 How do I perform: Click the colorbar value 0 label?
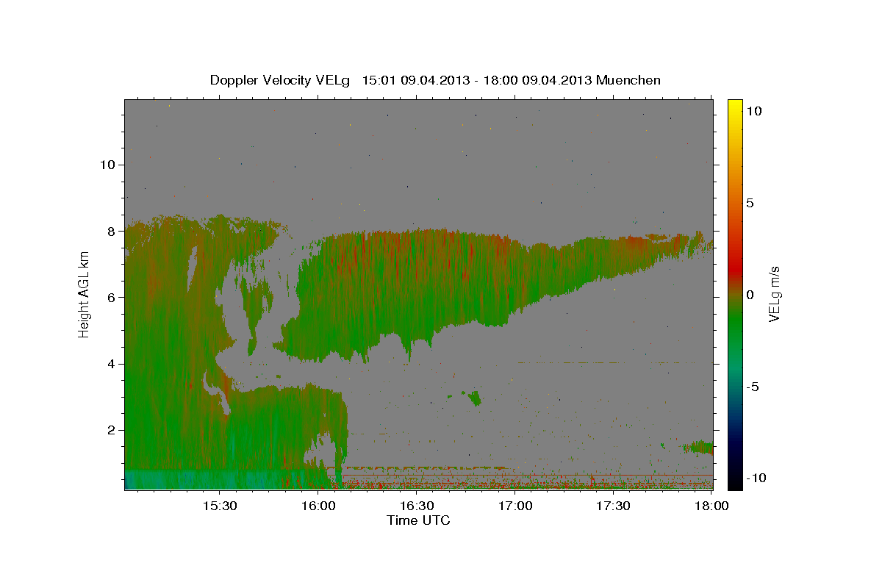point(750,295)
